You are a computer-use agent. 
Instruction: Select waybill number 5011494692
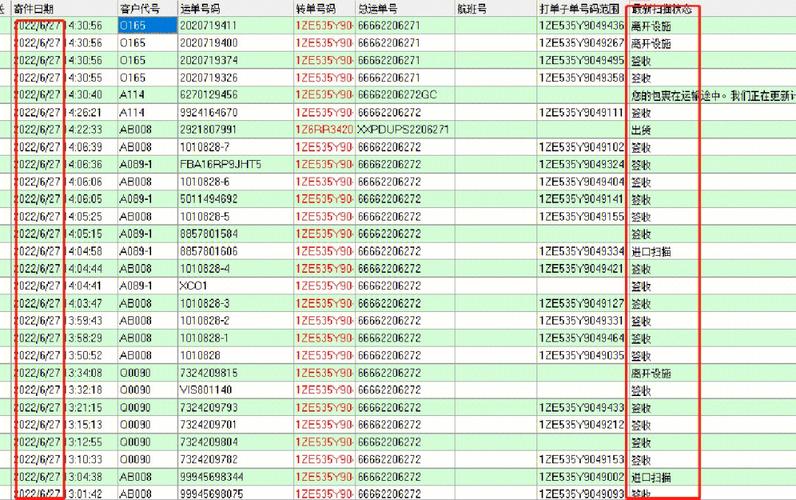pyautogui.click(x=209, y=199)
